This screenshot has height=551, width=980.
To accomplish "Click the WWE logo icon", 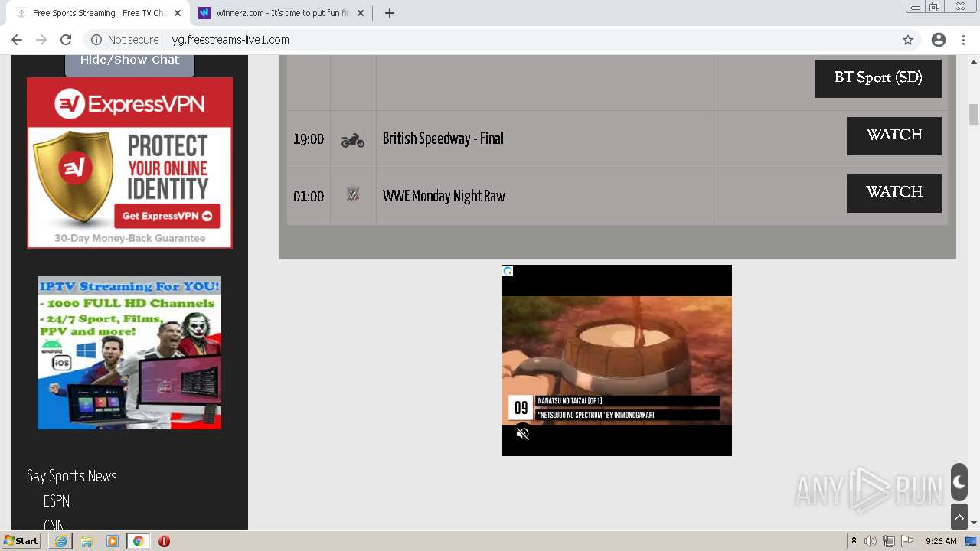I will 353,195.
